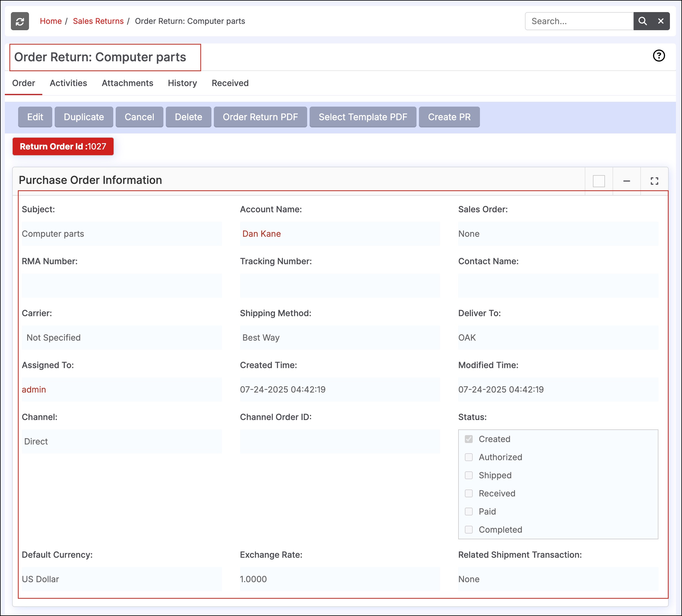
Task: Toggle the Completed status checkbox
Action: point(468,530)
